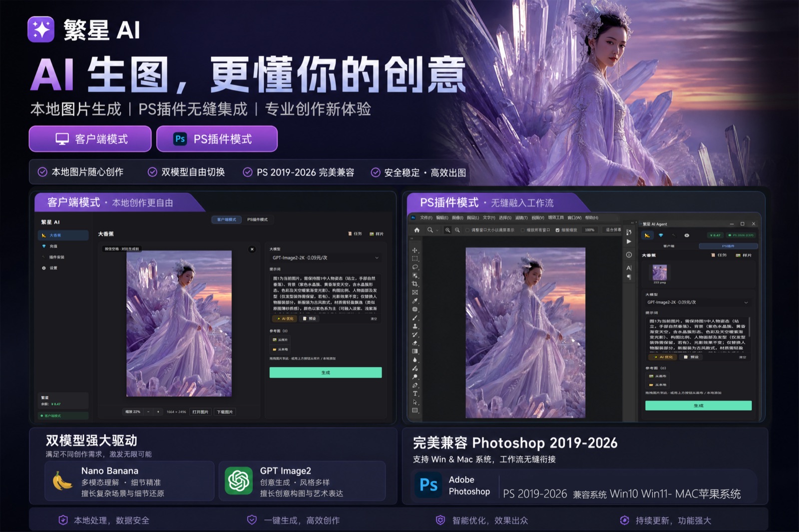The height and width of the screenshot is (532, 799).
Task: Select the Frame tool
Action: tap(414, 292)
